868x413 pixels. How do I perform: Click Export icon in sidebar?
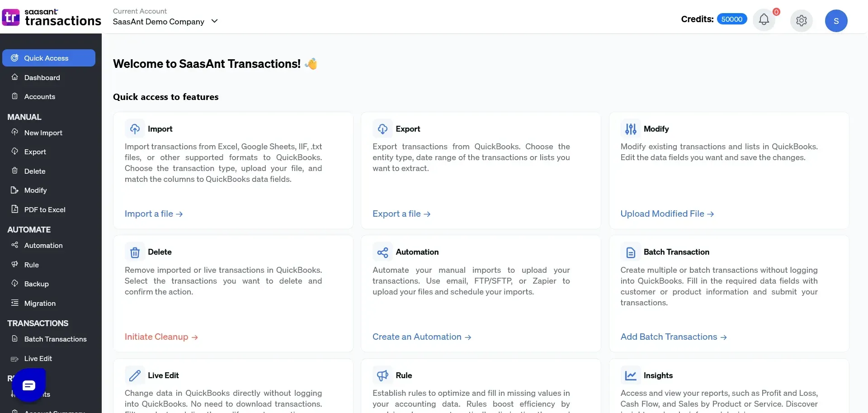coord(15,151)
